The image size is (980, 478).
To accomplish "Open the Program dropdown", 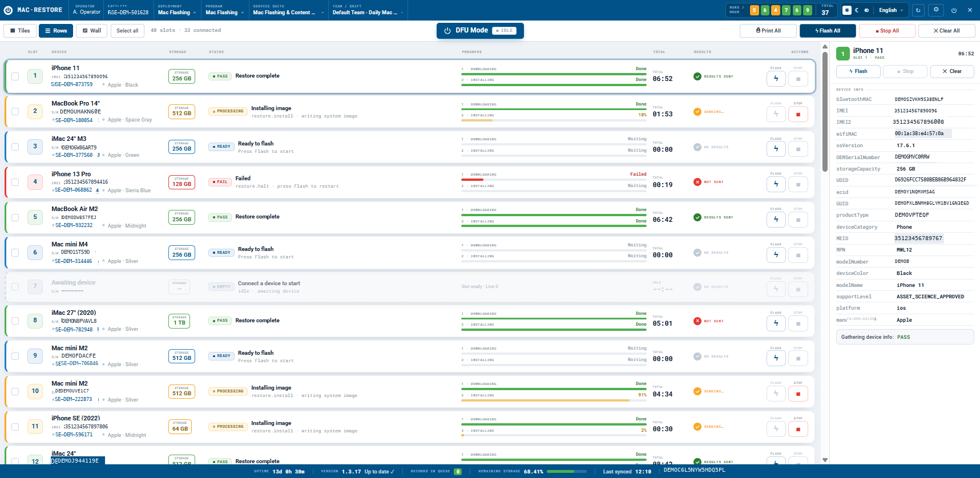I will (x=224, y=10).
